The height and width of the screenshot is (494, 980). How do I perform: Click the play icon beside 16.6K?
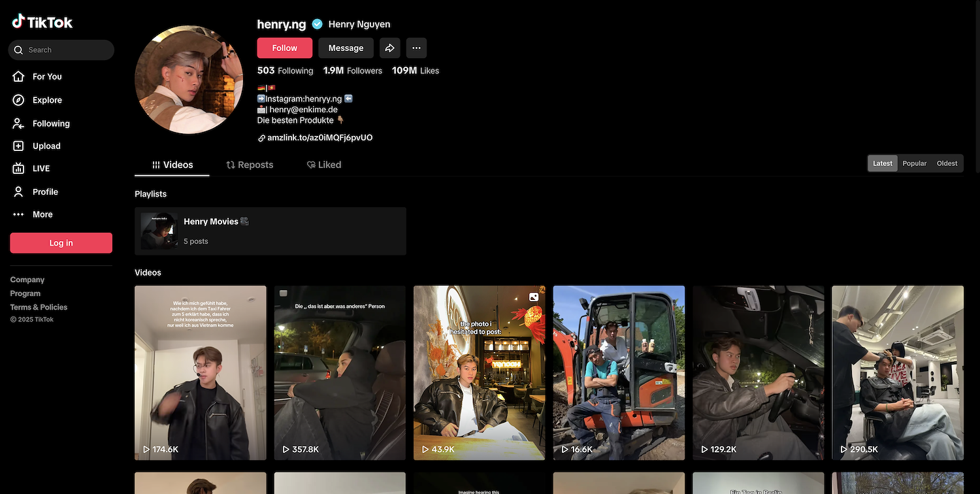(565, 450)
